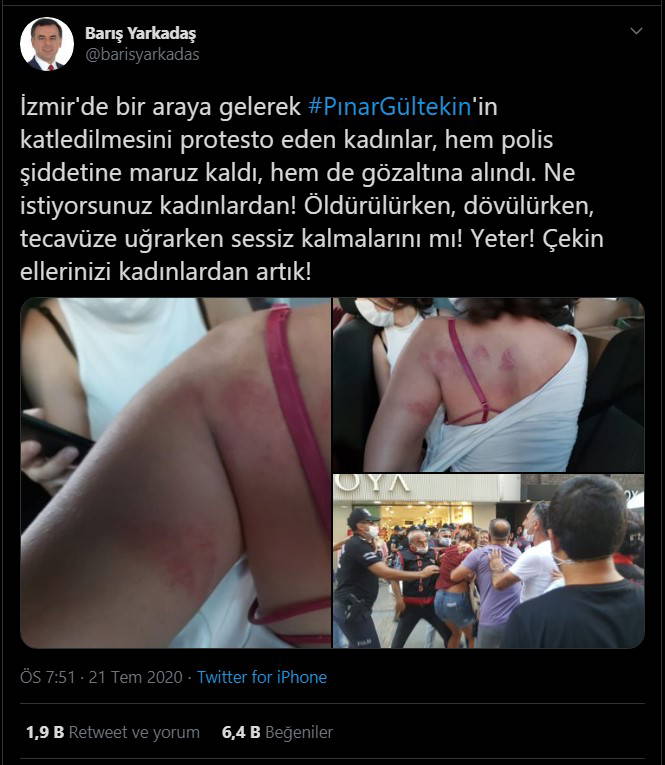
Task: Show the 6,4 B likes count
Action: pos(241,732)
